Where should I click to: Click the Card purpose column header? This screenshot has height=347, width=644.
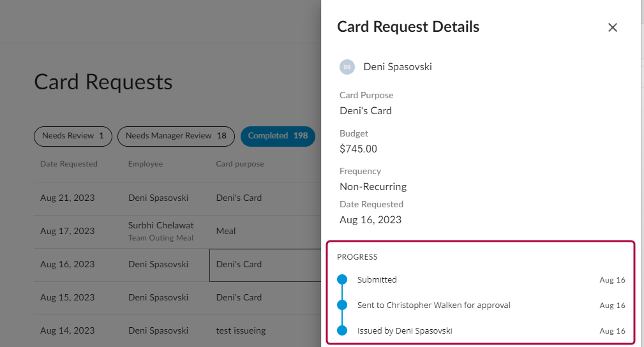pyautogui.click(x=240, y=164)
